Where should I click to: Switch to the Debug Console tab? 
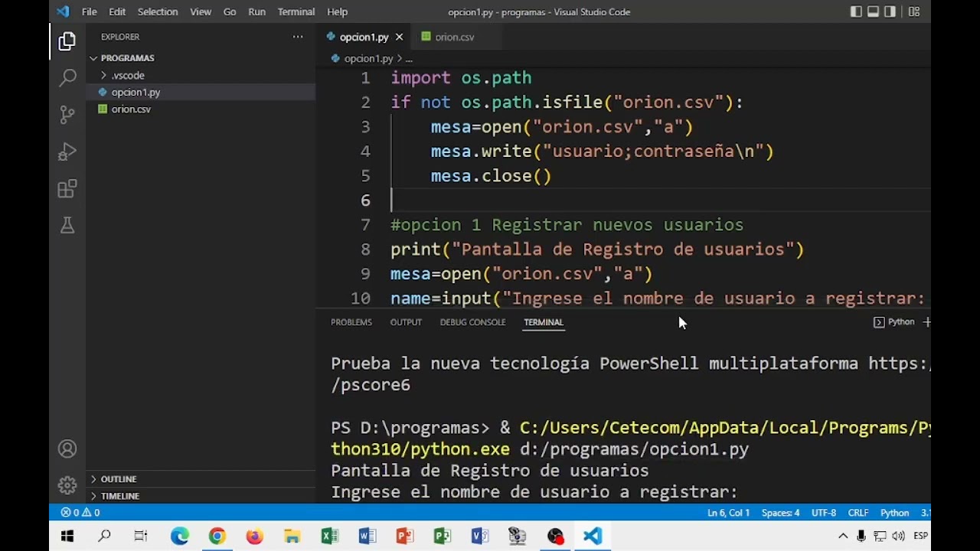pyautogui.click(x=472, y=322)
